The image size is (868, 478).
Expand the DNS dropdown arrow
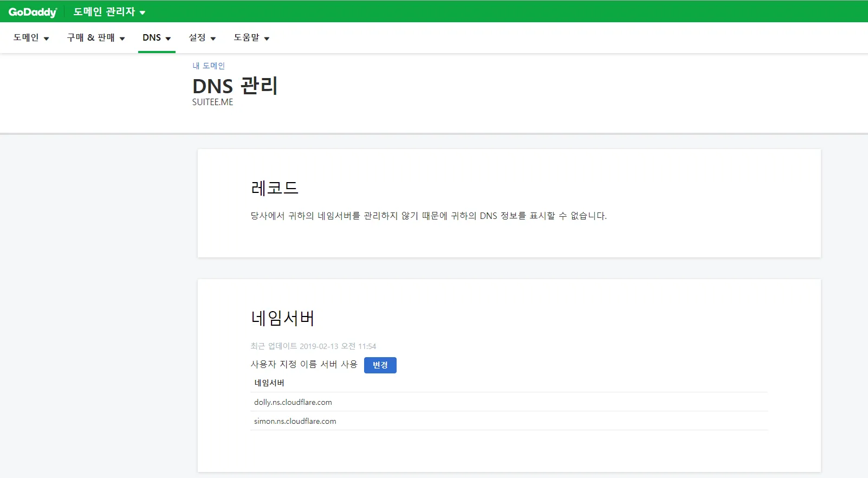pos(168,38)
